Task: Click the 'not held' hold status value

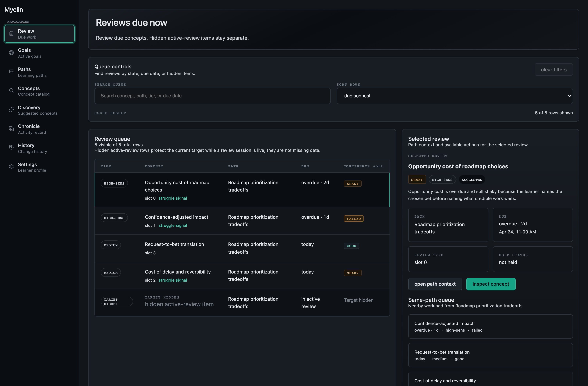Action: tap(508, 262)
